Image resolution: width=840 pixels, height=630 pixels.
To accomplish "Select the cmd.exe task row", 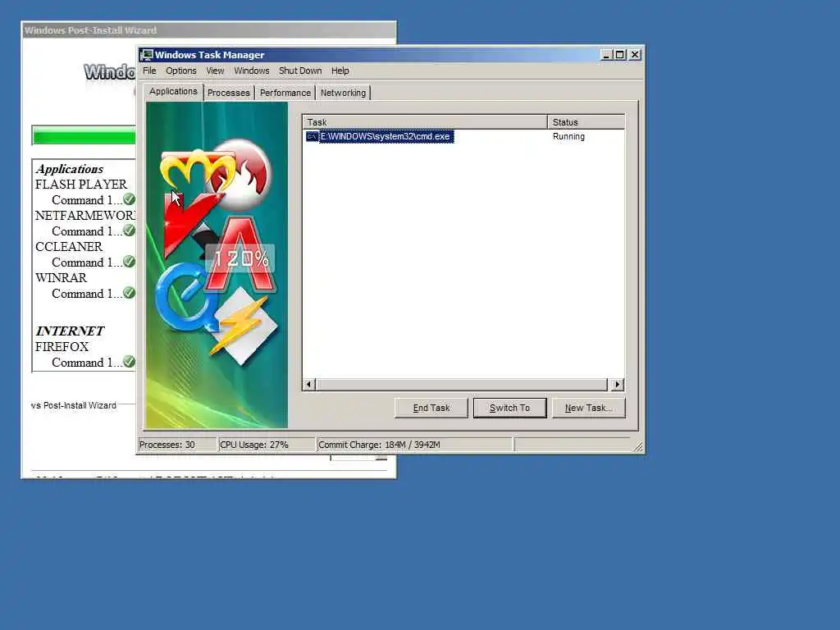I will [x=463, y=137].
